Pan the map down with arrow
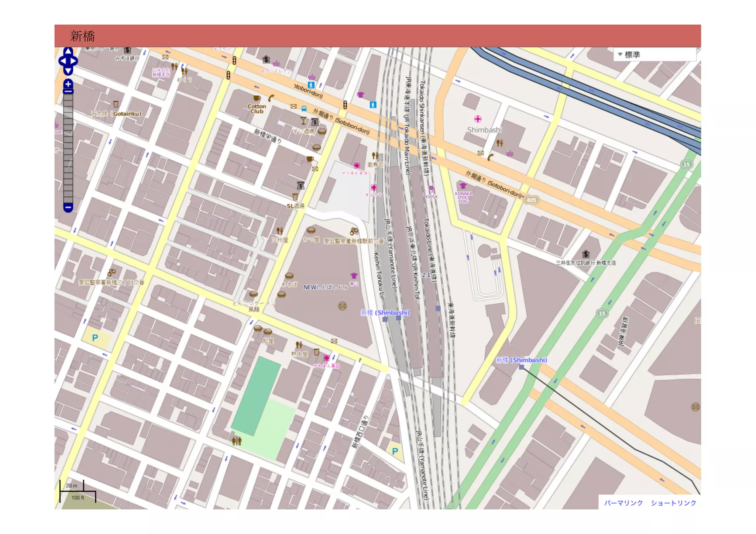Viewport: 756px width, 534px height. point(68,70)
